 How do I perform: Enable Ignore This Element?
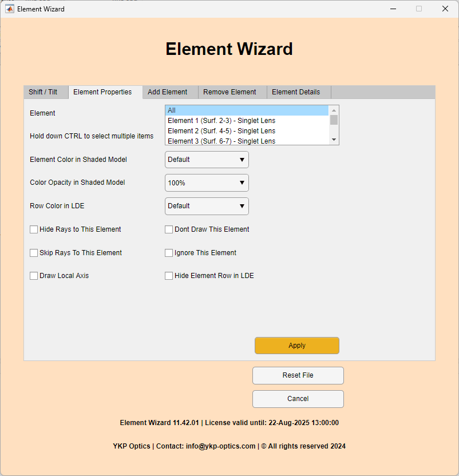168,252
